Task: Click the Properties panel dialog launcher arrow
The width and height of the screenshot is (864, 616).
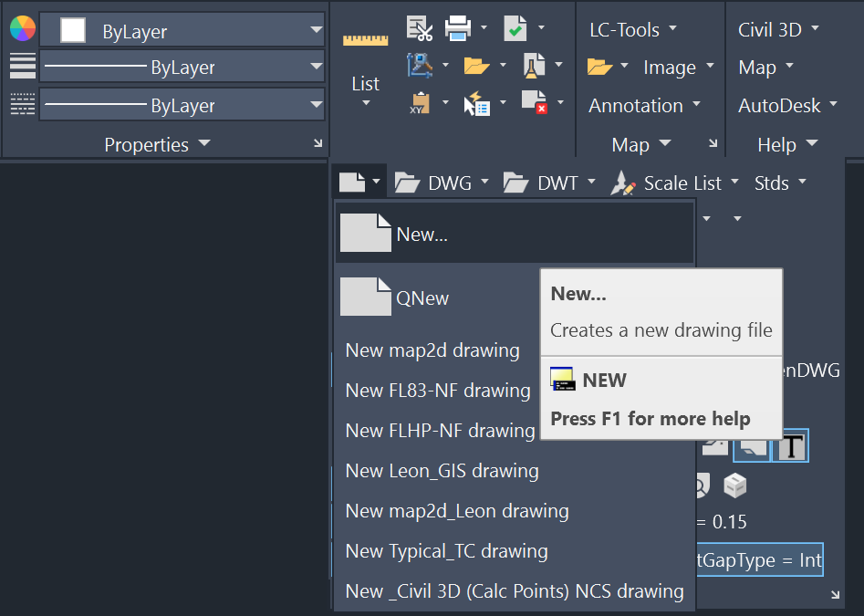Action: point(317,143)
